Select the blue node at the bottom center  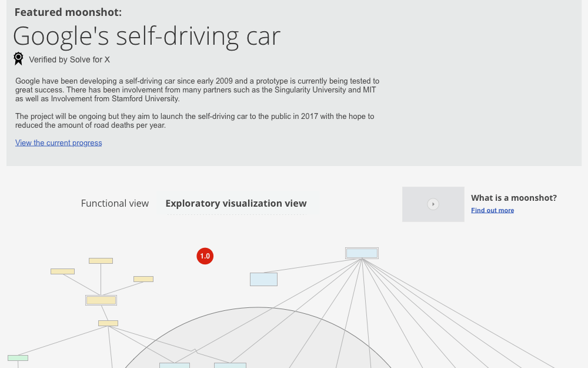[x=175, y=365]
